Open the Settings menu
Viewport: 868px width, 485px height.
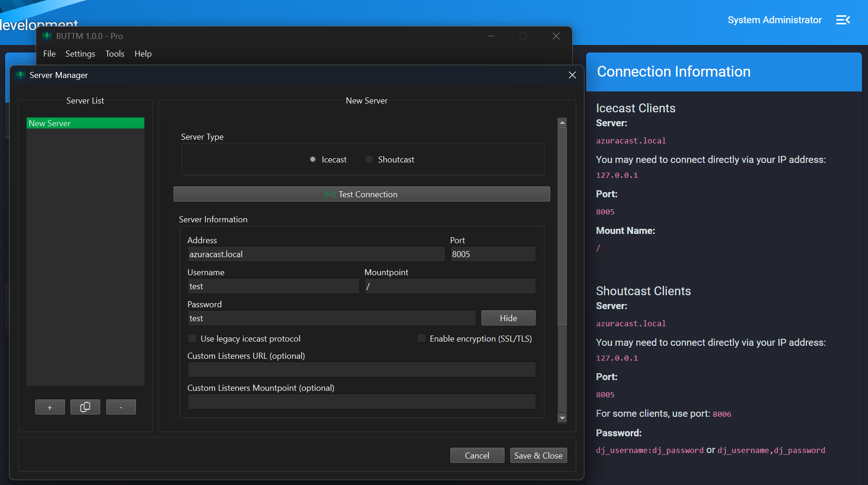pos(80,54)
